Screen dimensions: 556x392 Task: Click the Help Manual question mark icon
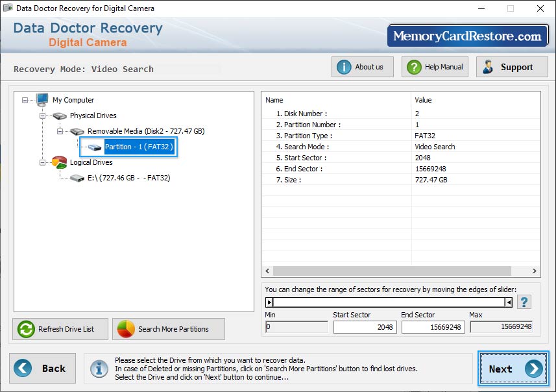click(414, 67)
